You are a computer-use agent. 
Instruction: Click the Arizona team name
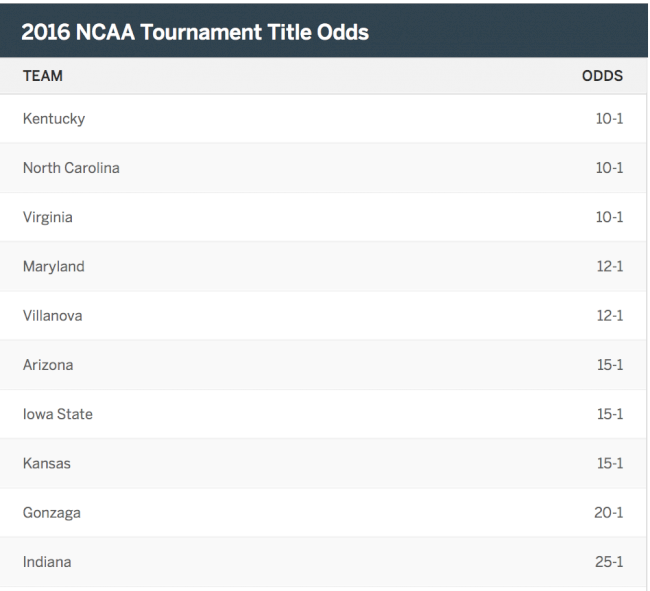coord(48,365)
